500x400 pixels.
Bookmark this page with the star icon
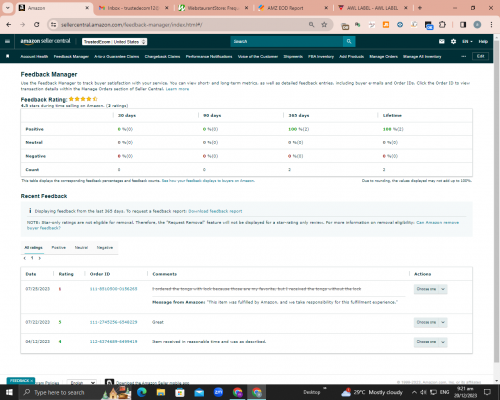(324, 24)
